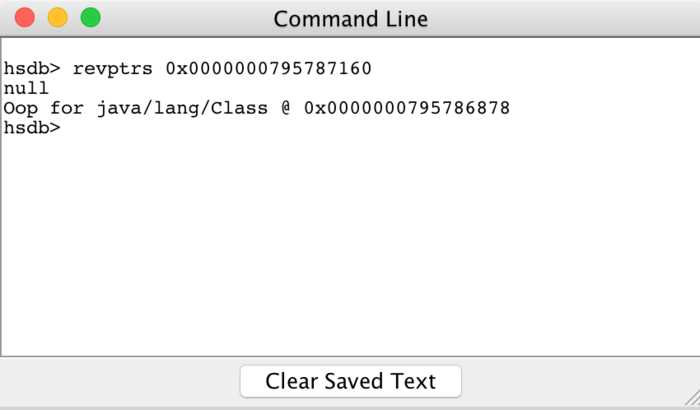Image resolution: width=700 pixels, height=410 pixels.
Task: Click the java/lang/Class text
Action: pos(182,108)
